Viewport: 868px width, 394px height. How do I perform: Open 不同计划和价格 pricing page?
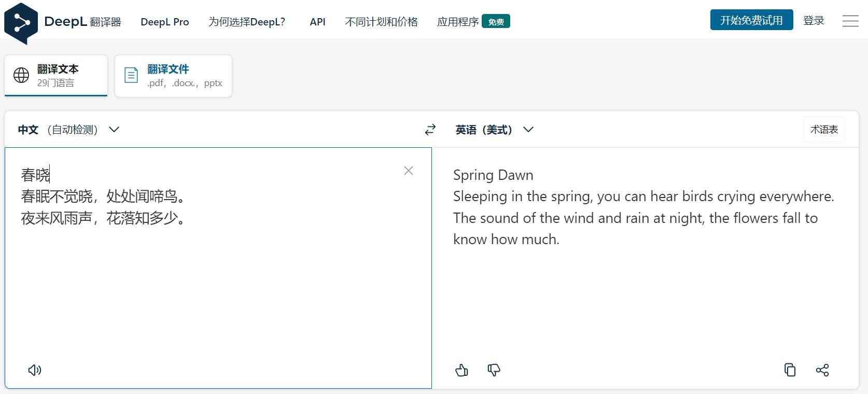(x=381, y=22)
